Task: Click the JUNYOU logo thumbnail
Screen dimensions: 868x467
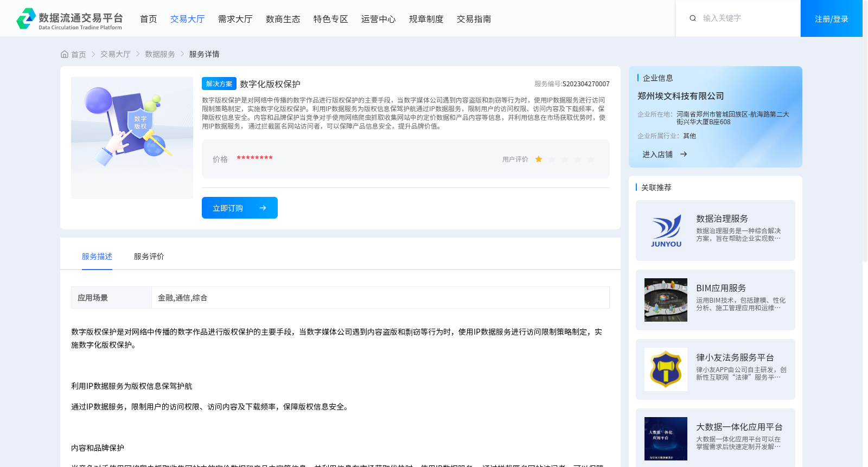Action: point(666,231)
